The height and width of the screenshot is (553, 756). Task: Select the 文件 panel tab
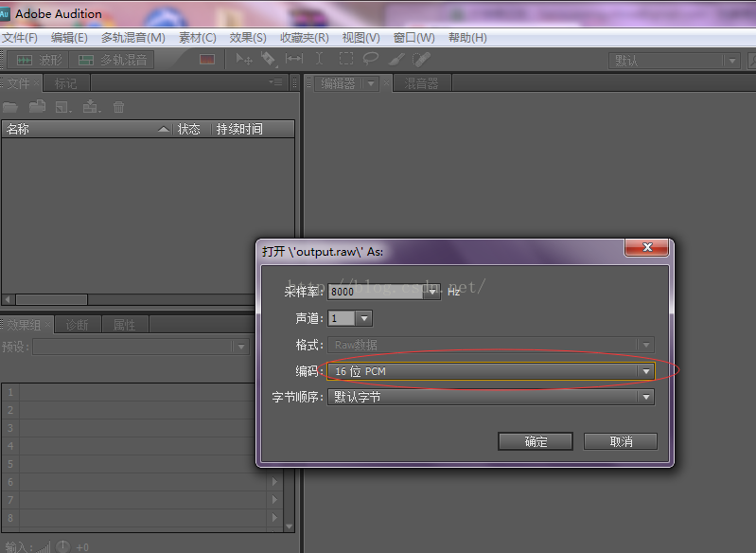pyautogui.click(x=18, y=83)
